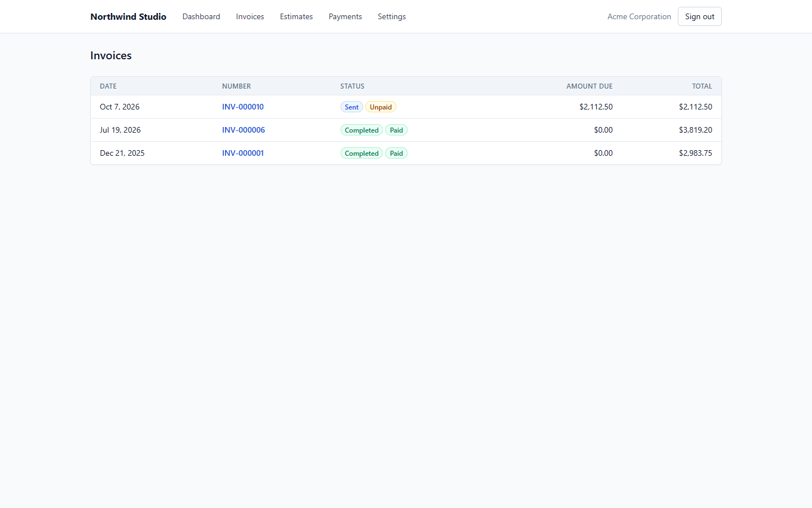Click the Invoices page heading
Screen dimensions: 812x508
[x=111, y=55]
